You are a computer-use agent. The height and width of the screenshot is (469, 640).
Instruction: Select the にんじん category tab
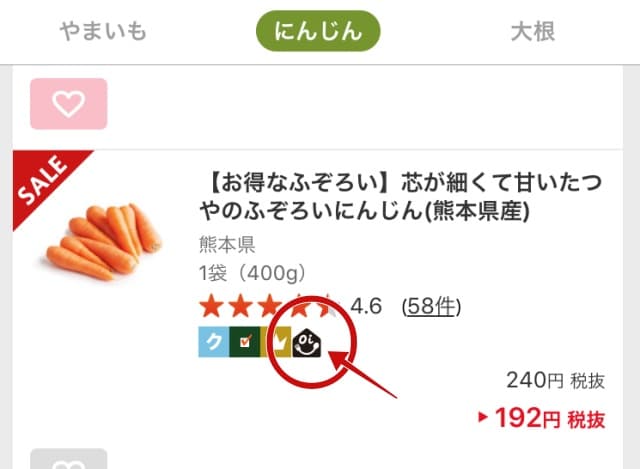click(x=318, y=31)
